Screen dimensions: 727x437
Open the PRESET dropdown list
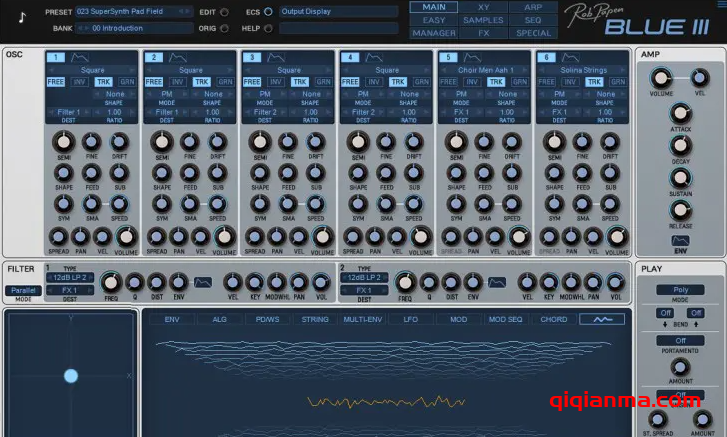(133, 12)
